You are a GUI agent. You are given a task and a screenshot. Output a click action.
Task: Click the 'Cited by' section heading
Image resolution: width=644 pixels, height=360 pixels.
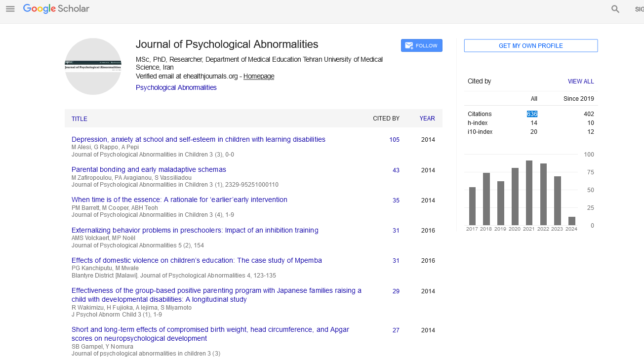[x=480, y=81]
